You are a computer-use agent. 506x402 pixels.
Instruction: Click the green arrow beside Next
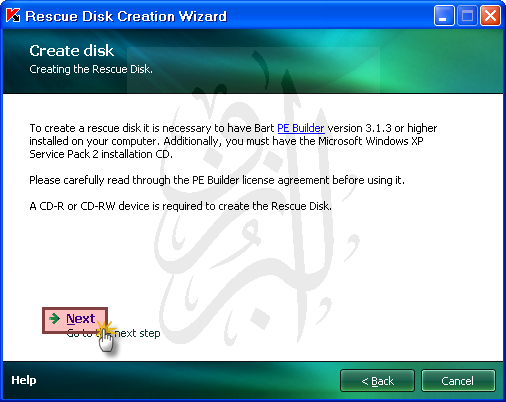click(x=54, y=318)
